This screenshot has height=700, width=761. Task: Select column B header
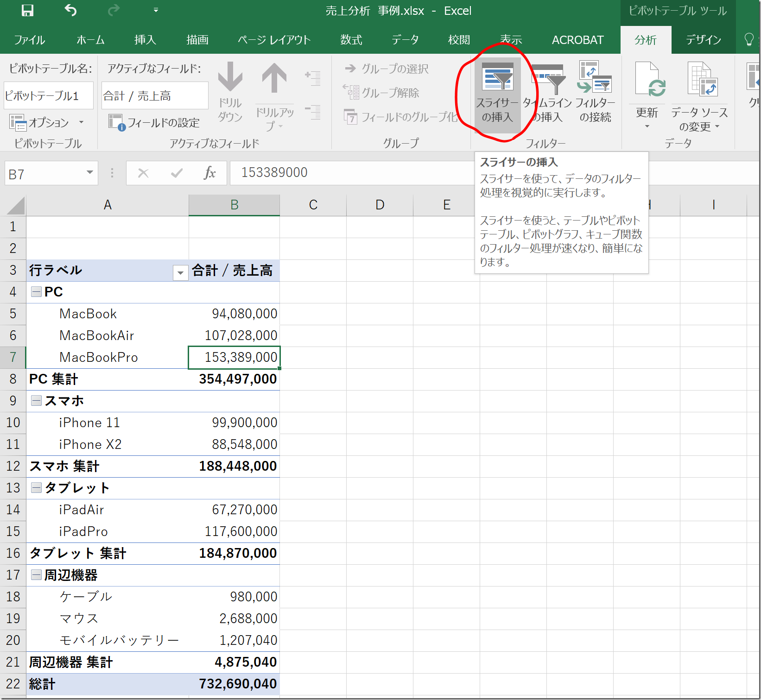[x=234, y=205]
